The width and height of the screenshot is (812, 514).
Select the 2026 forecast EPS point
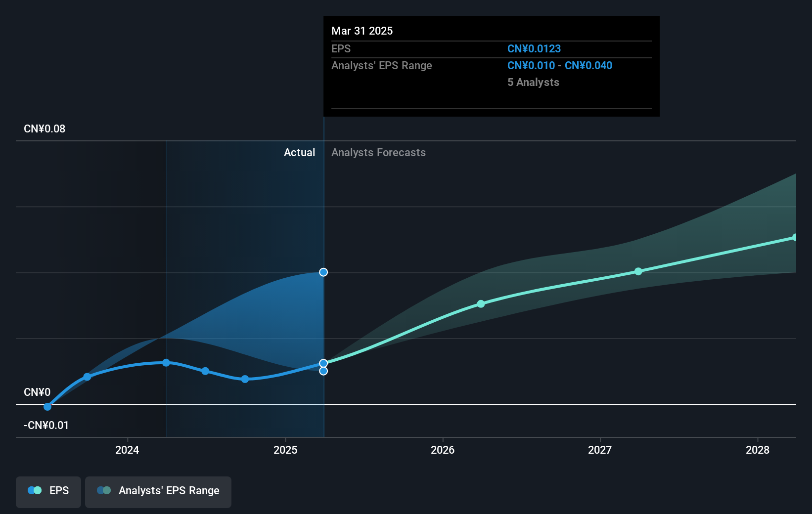481,304
